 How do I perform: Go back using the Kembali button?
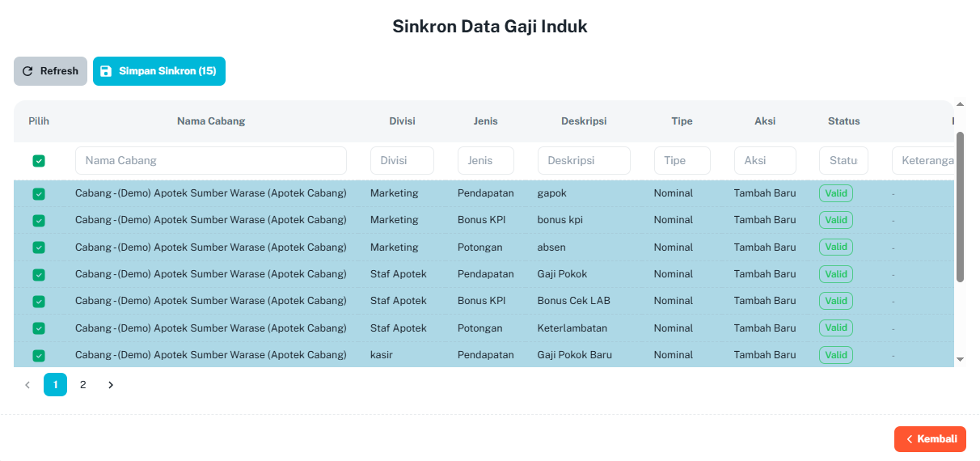(930, 439)
